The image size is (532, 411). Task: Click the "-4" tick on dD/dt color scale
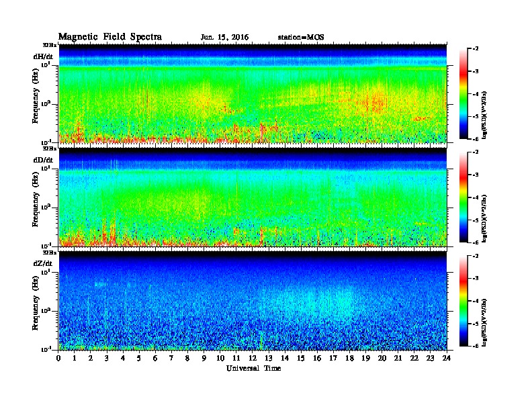(476, 197)
